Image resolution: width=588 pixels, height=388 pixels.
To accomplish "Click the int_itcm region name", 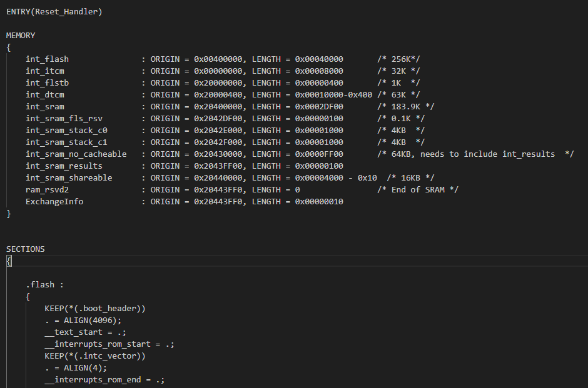I will point(44,71).
